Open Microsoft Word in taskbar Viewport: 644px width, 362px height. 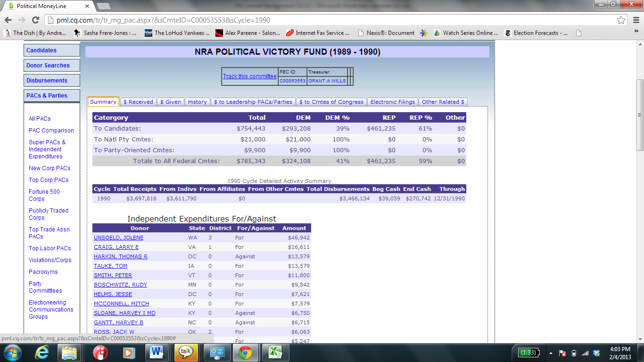pos(157,353)
